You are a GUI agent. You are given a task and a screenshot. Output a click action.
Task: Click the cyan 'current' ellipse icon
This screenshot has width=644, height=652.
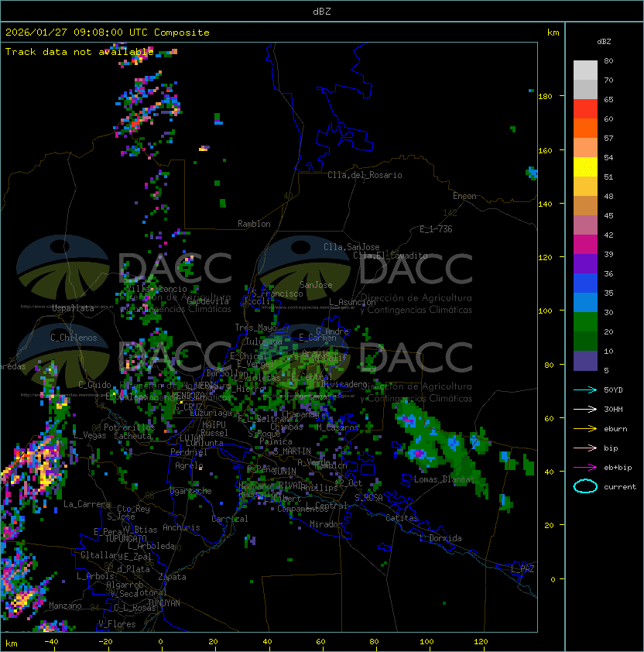[x=585, y=486]
